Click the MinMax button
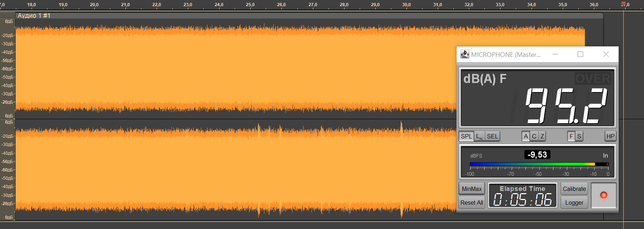Screen dimensions: 644x229 click(x=472, y=189)
